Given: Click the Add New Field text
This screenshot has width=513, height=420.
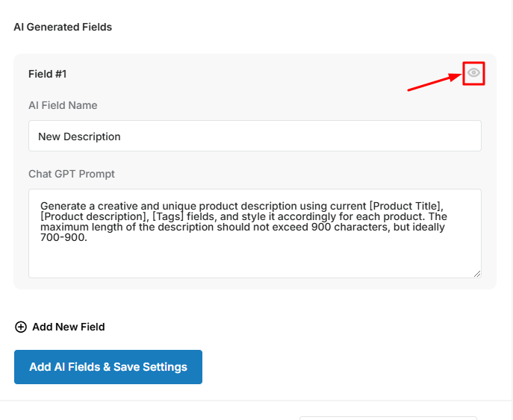Looking at the screenshot, I should click(69, 327).
